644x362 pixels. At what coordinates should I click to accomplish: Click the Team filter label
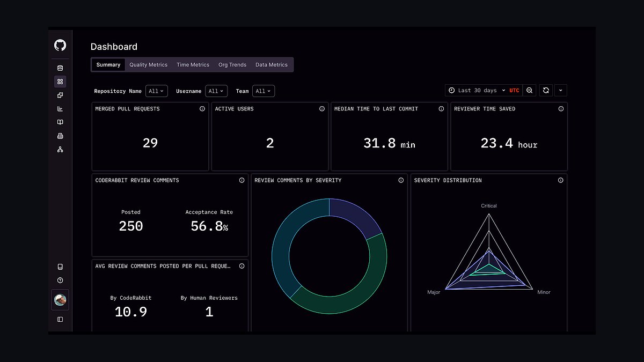click(242, 91)
